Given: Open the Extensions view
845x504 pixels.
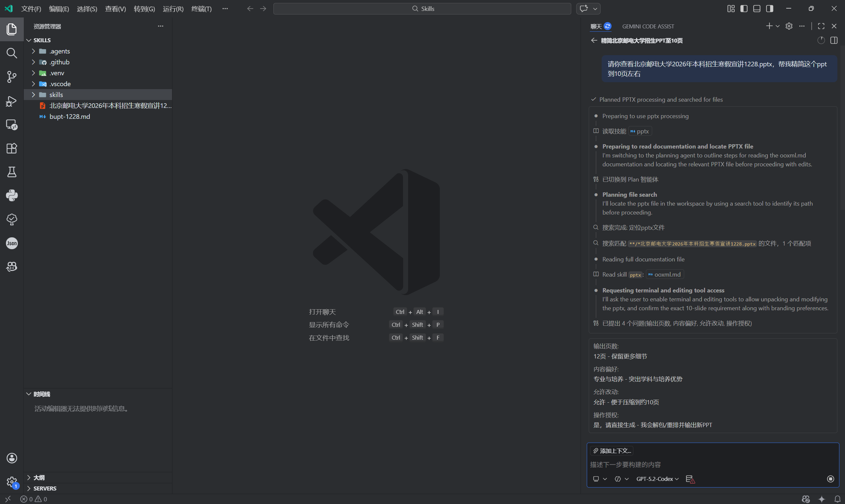Looking at the screenshot, I should click(12, 149).
